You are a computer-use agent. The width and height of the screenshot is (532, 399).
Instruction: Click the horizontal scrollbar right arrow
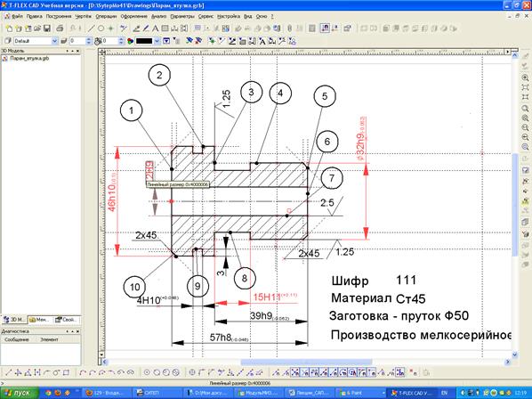point(508,362)
